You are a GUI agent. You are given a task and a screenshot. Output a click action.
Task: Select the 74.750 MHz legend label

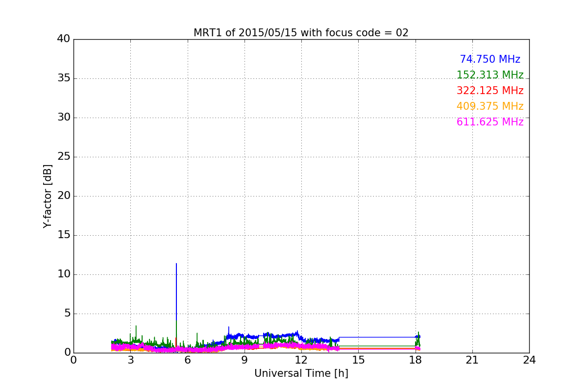(490, 59)
